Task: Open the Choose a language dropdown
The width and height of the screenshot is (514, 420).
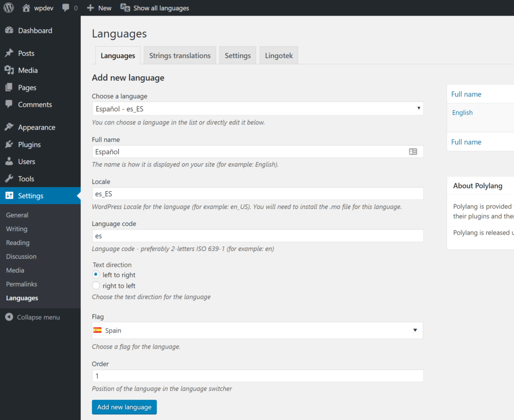Action: click(257, 108)
